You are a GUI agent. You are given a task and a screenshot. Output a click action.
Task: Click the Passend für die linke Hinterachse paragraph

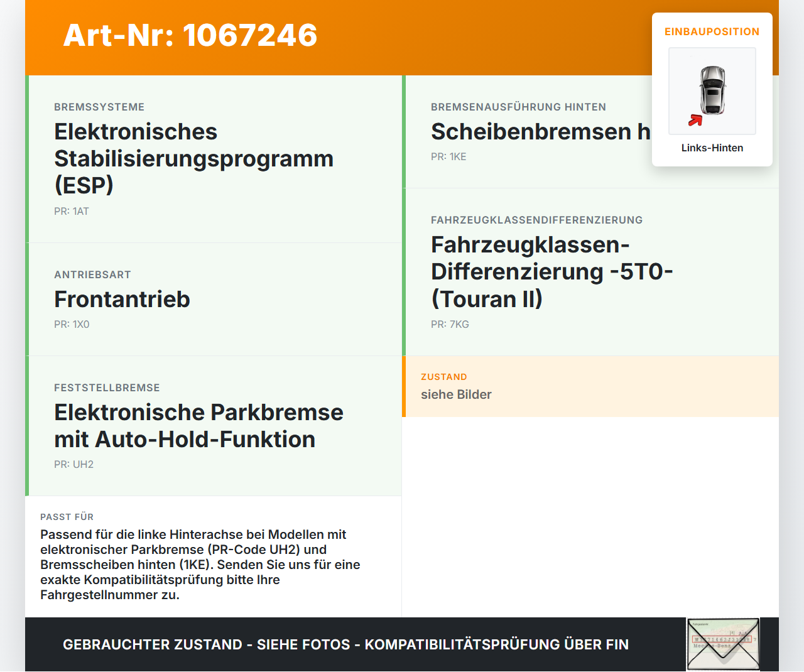200,565
